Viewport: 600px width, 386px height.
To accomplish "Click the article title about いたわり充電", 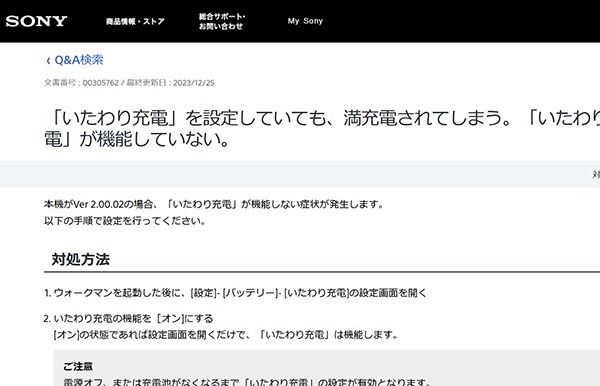I will 322,128.
